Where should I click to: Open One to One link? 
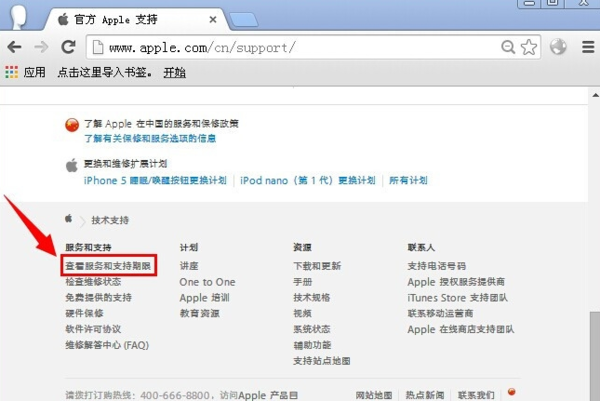(207, 282)
